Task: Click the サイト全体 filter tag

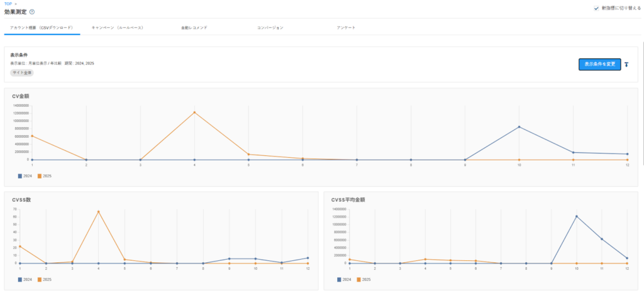Action: [x=22, y=73]
